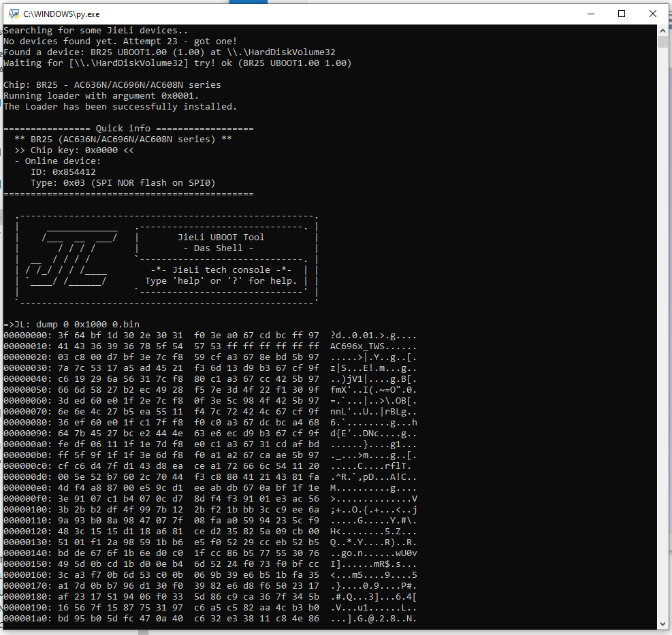Click the '** BR25 (AC636N/AC696N/AC608N series) **' line
The image size is (672, 635).
tap(123, 140)
